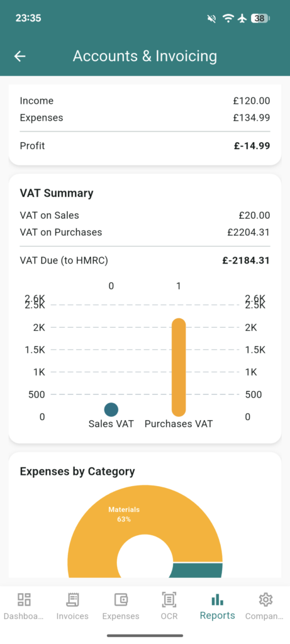Image resolution: width=290 pixels, height=644 pixels.
Task: Open the Dashboard grid icon
Action: [24, 599]
